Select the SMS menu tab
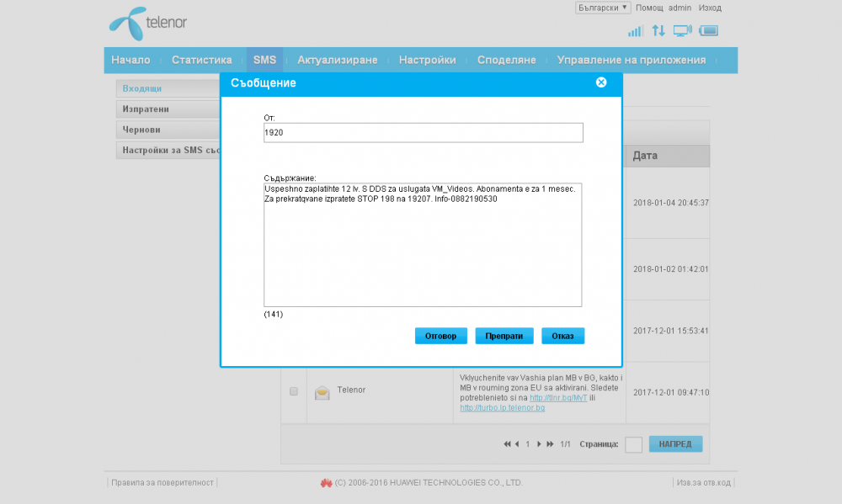 pyautogui.click(x=264, y=60)
